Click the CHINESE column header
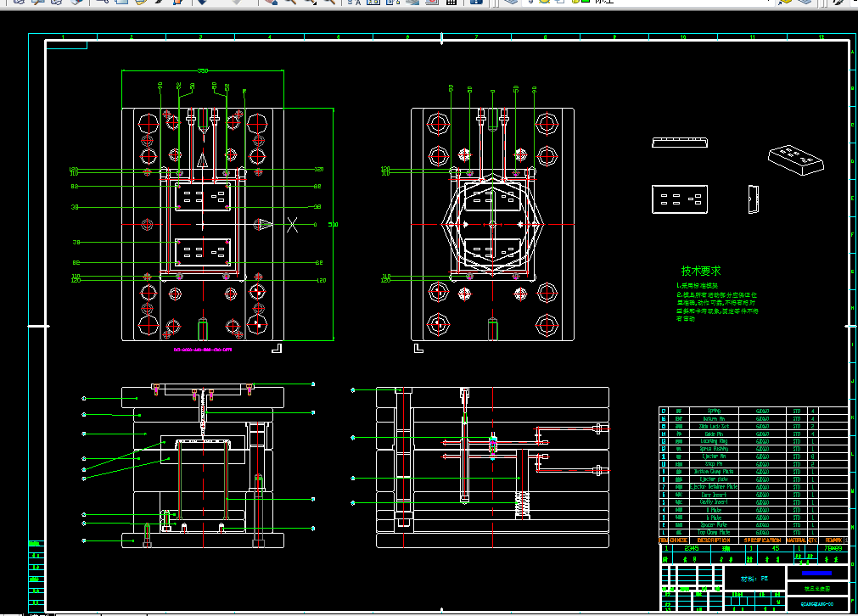858x616 pixels. point(679,540)
